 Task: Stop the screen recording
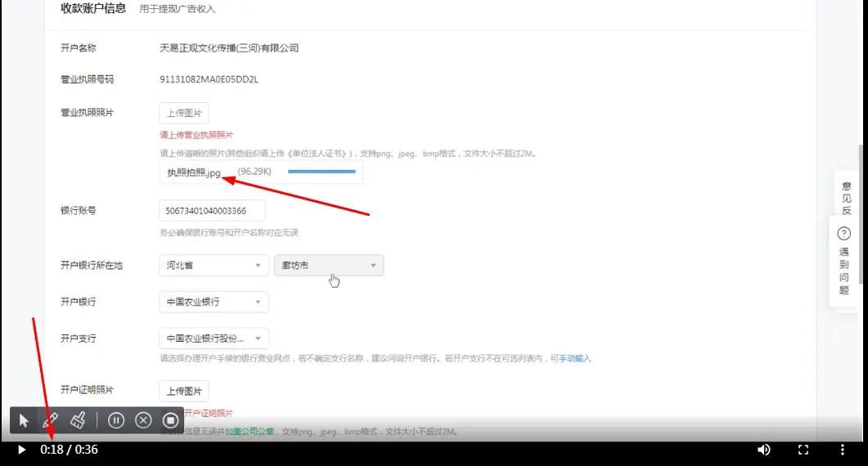tap(170, 420)
